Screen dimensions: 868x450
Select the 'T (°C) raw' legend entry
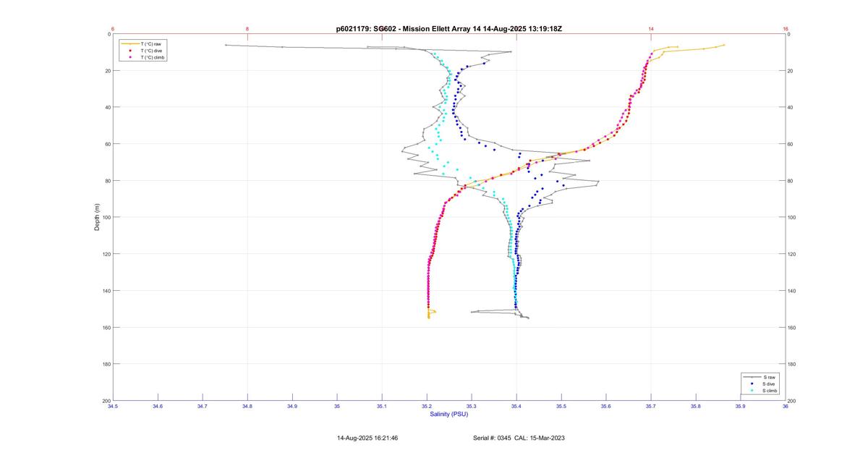150,44
